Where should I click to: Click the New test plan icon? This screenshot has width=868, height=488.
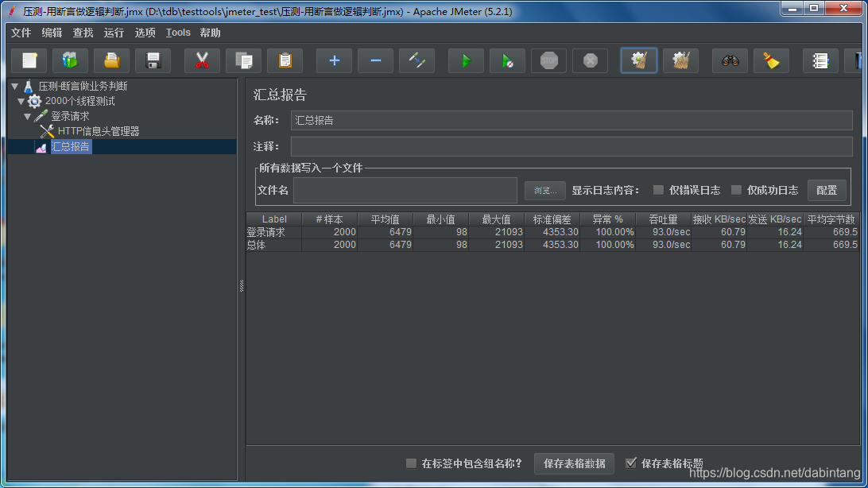(29, 60)
